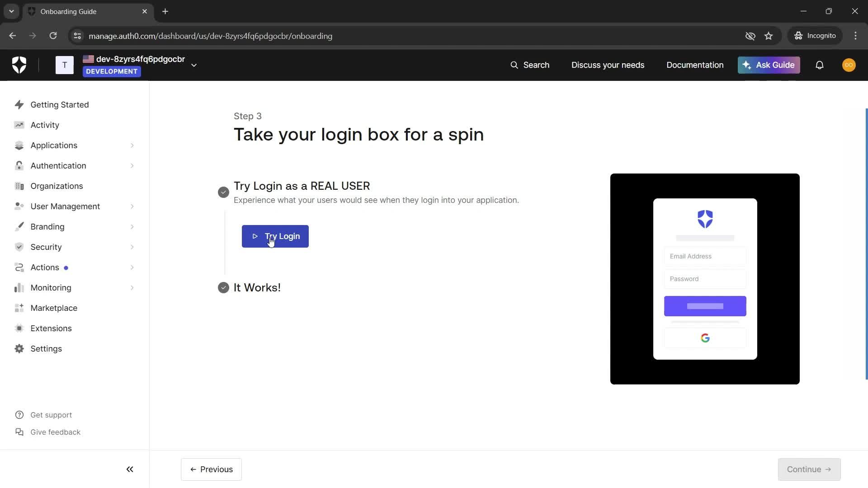Select the Onboarding Guide tab
This screenshot has height=488, width=868.
(88, 11)
